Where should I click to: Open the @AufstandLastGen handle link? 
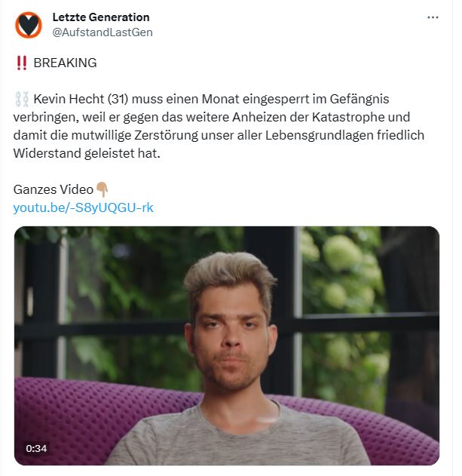point(102,32)
